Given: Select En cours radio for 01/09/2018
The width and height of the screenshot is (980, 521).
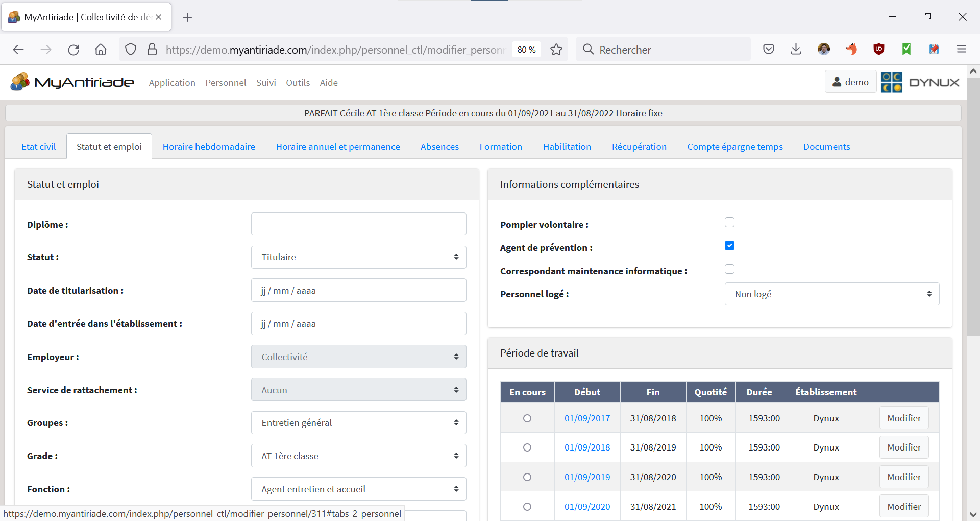Looking at the screenshot, I should 527,447.
